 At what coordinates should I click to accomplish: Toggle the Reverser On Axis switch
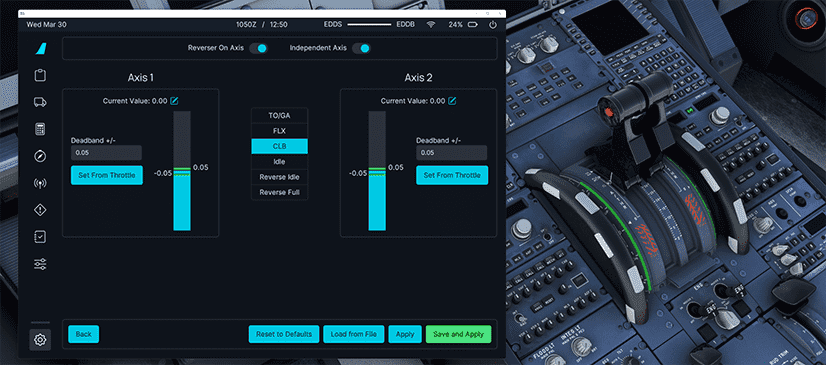pos(258,48)
